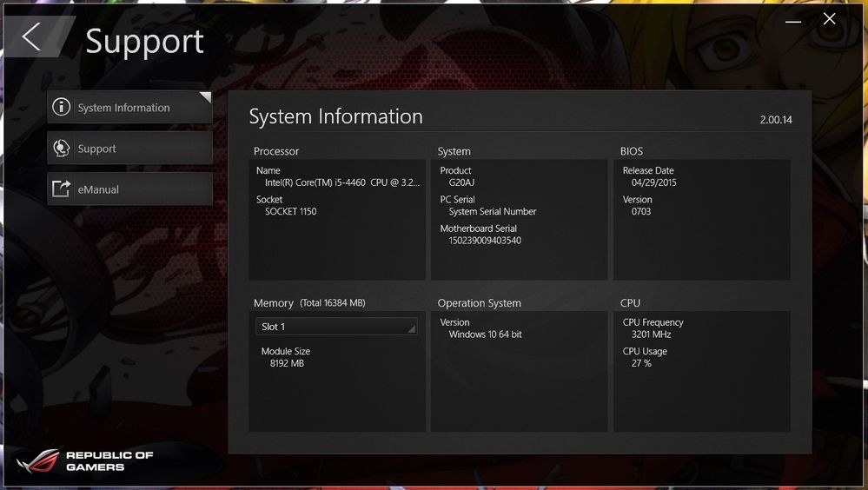The height and width of the screenshot is (490, 868).
Task: Select motherboard serial 150239009403540
Action: (485, 241)
